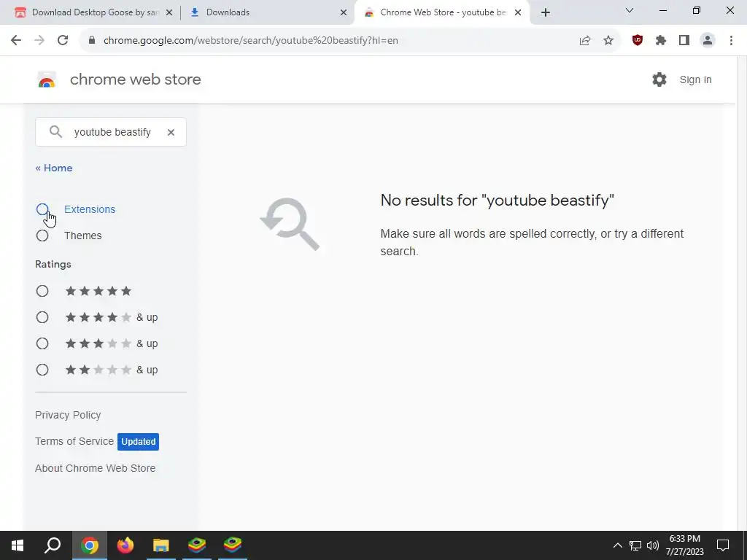Filter by two stars & up
The image size is (747, 560).
point(42,370)
